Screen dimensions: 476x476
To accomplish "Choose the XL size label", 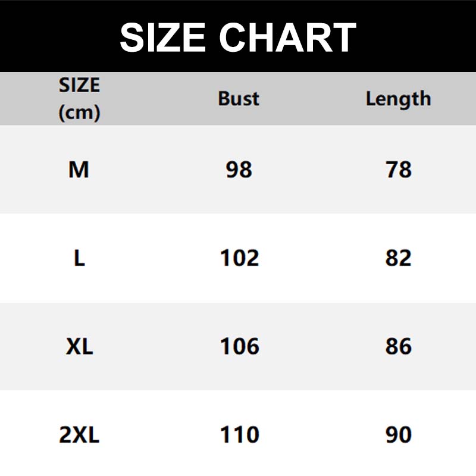I will coord(79,346).
